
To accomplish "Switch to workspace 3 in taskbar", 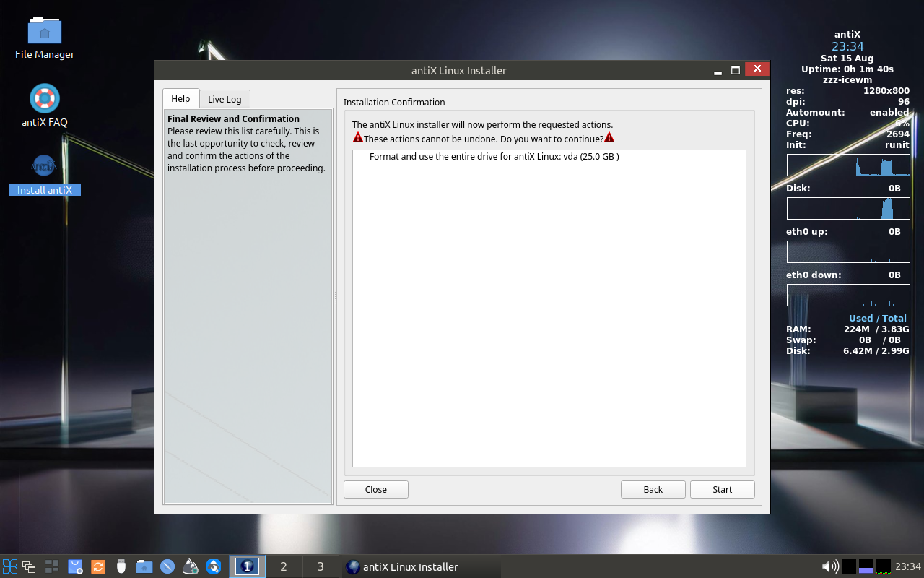I will (321, 566).
